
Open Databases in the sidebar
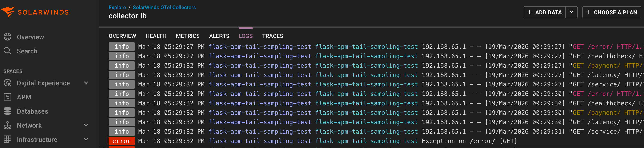[x=32, y=111]
